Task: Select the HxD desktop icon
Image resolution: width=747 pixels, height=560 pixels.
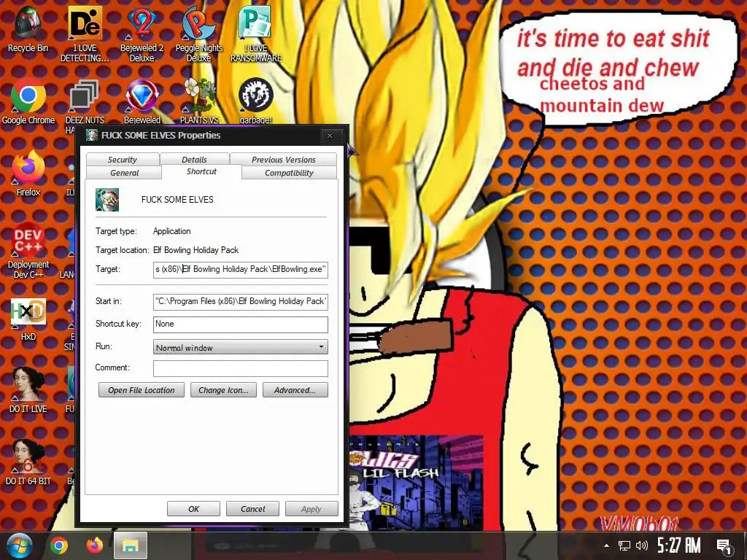Action: [x=28, y=318]
